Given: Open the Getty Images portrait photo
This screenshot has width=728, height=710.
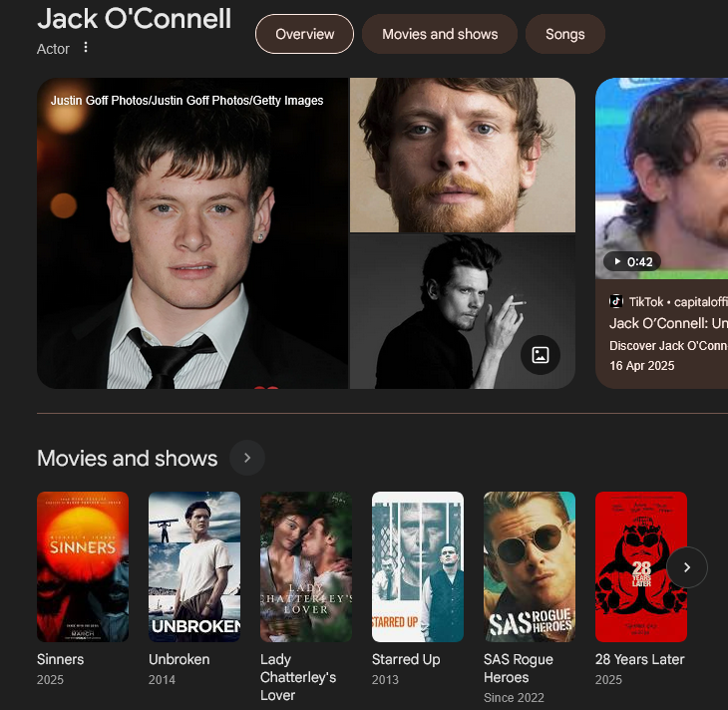Looking at the screenshot, I should (x=192, y=233).
